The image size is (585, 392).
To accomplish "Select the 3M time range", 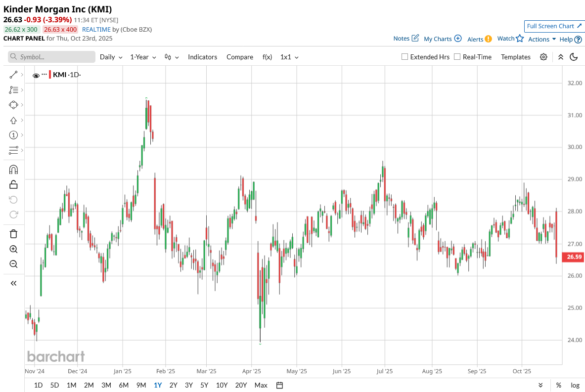I will 106,385.
